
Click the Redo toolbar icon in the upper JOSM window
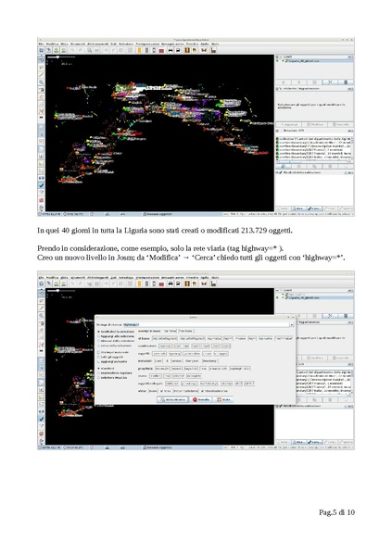point(80,51)
